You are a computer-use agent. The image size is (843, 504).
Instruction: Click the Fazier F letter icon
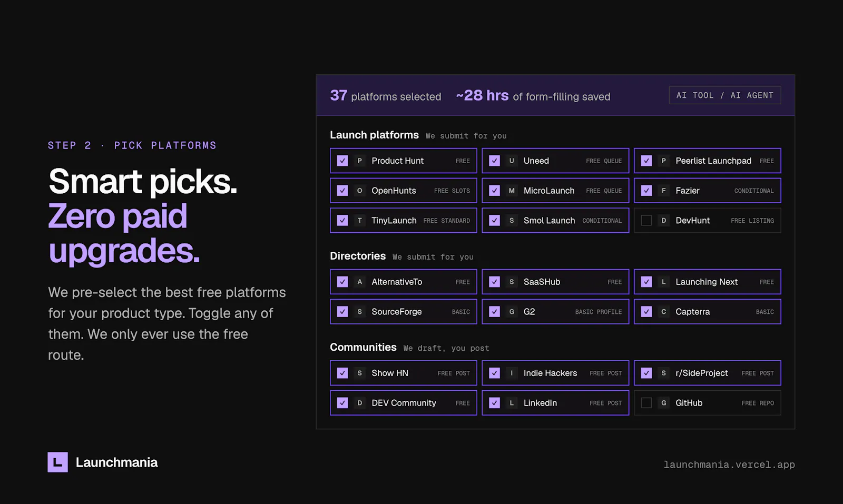(x=663, y=191)
